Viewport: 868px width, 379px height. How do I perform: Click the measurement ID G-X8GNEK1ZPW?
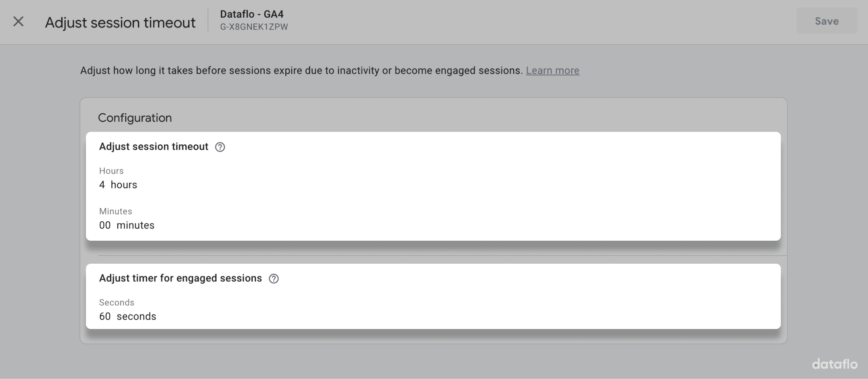point(254,27)
